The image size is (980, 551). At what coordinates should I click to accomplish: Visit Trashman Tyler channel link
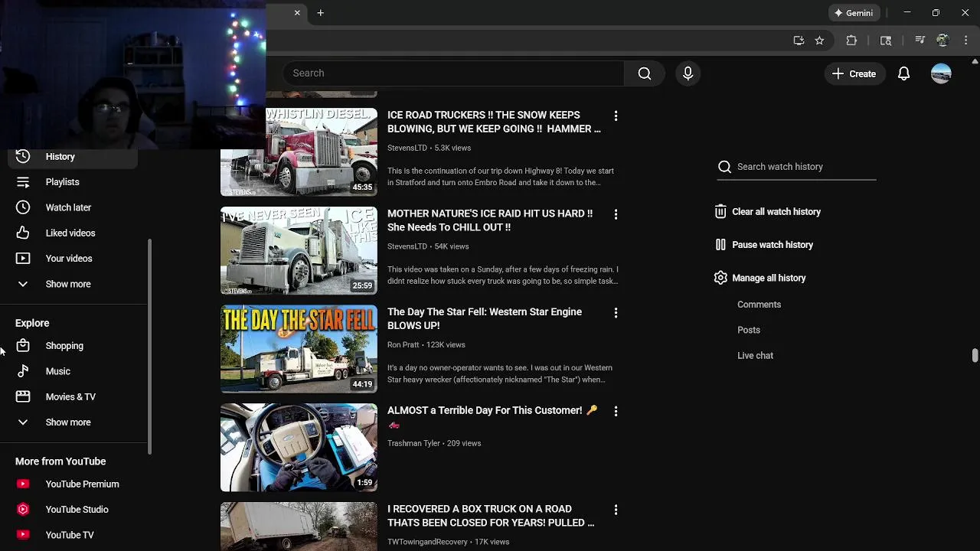click(413, 443)
